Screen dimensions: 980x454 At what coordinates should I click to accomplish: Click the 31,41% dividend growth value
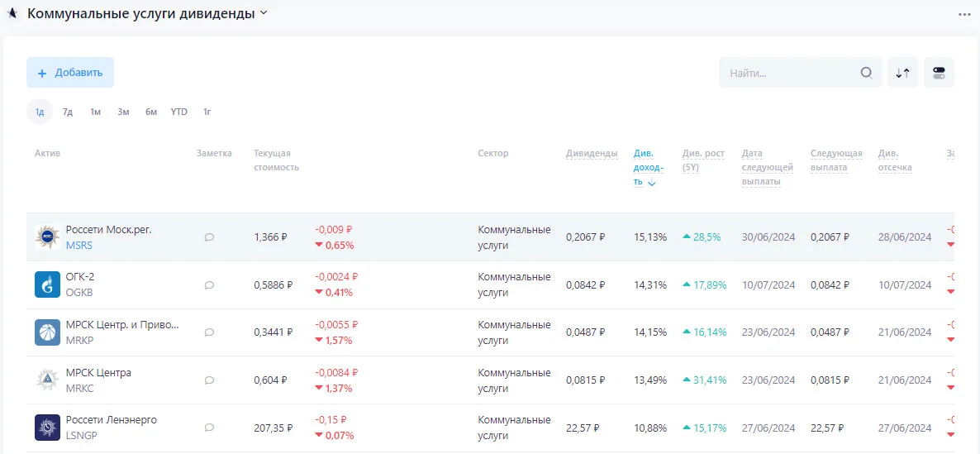(704, 380)
